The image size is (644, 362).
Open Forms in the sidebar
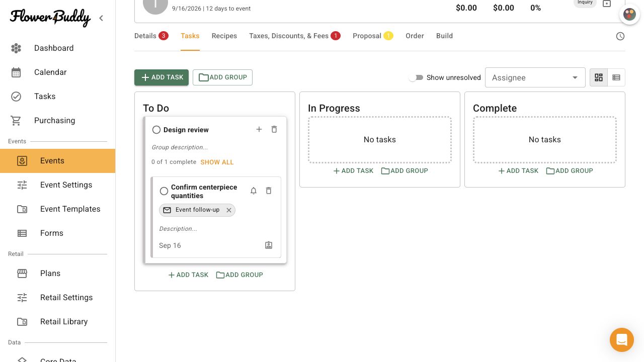(x=57, y=233)
